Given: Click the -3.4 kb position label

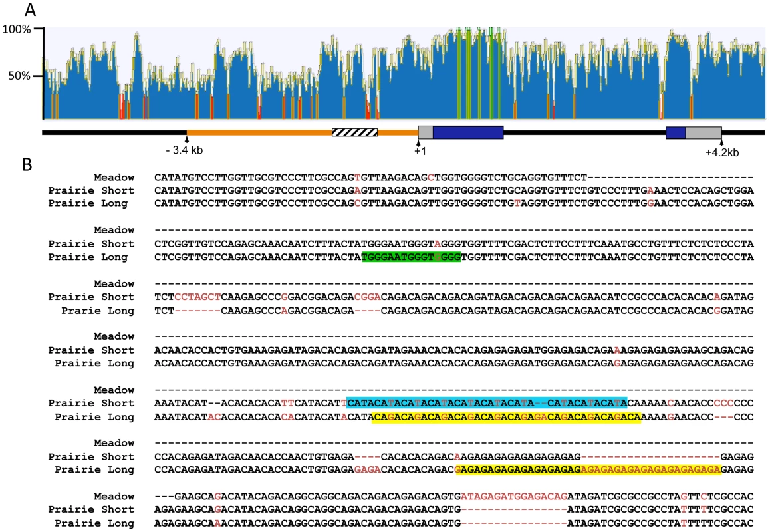Looking at the screenshot, I should [184, 150].
